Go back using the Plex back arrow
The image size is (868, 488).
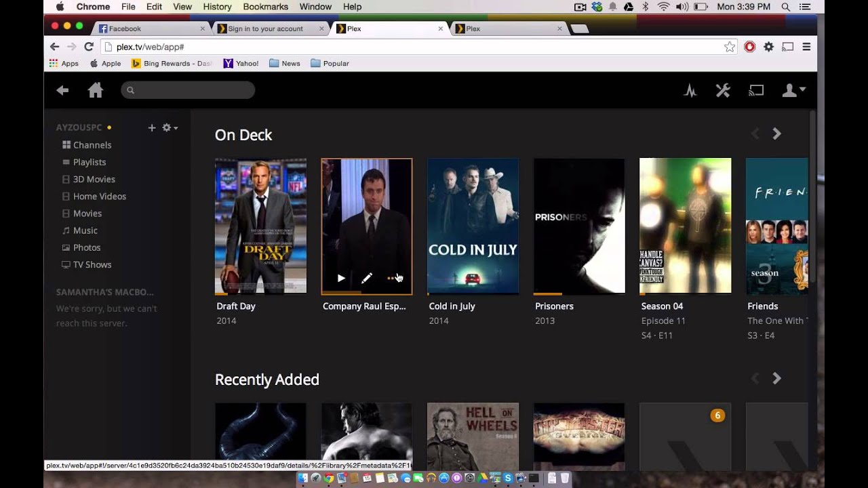point(62,90)
